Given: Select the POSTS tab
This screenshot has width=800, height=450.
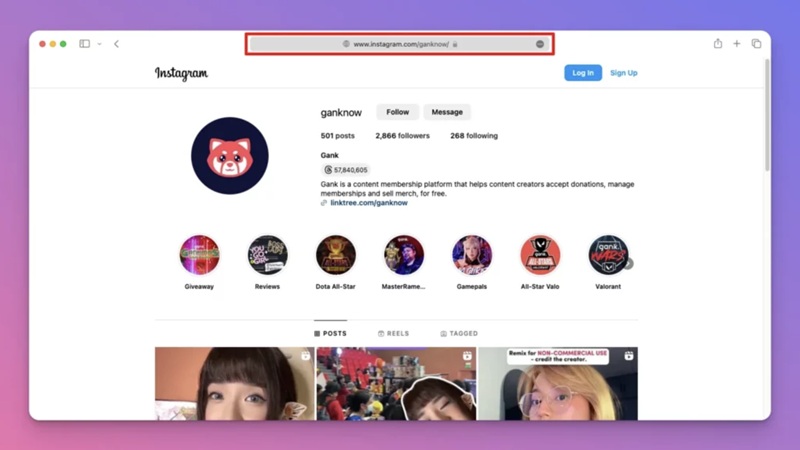Looking at the screenshot, I should pos(330,334).
